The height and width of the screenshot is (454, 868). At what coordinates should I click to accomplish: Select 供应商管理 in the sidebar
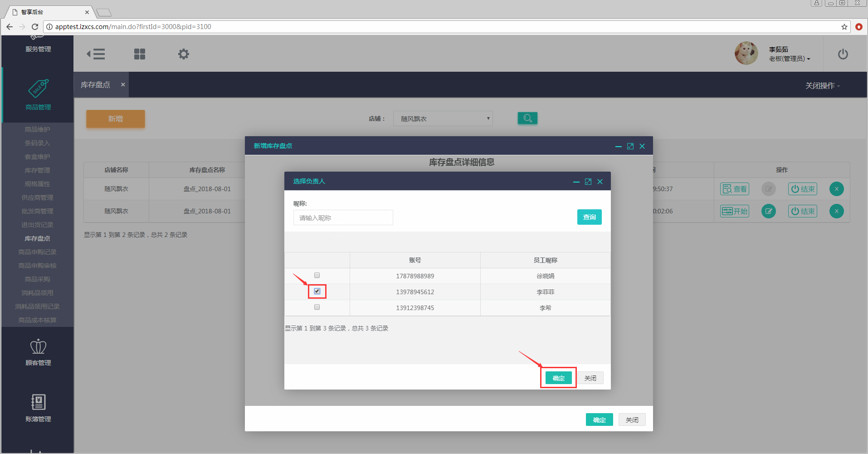click(38, 197)
